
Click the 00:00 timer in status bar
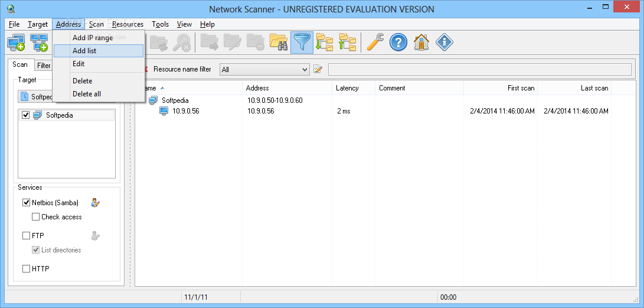coord(448,297)
